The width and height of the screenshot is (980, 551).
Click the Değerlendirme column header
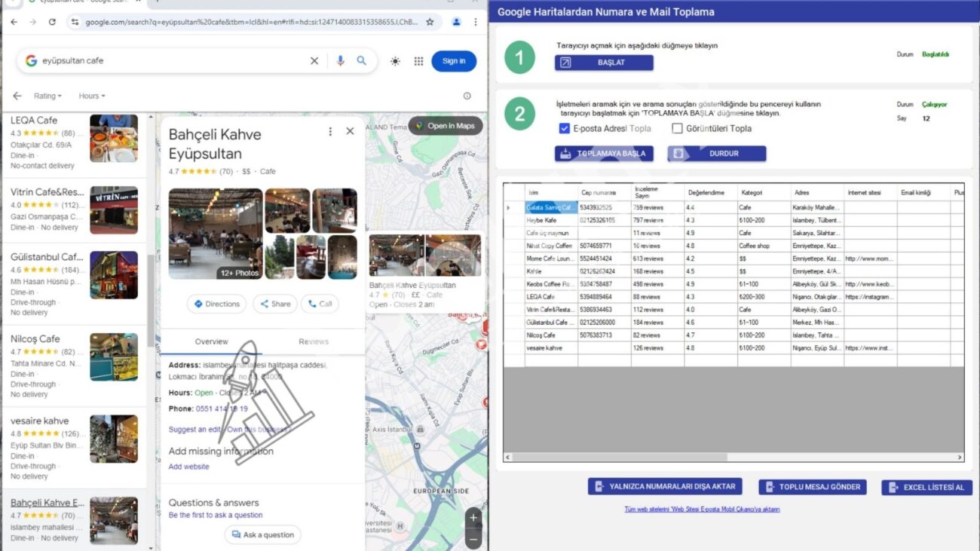[x=711, y=192]
